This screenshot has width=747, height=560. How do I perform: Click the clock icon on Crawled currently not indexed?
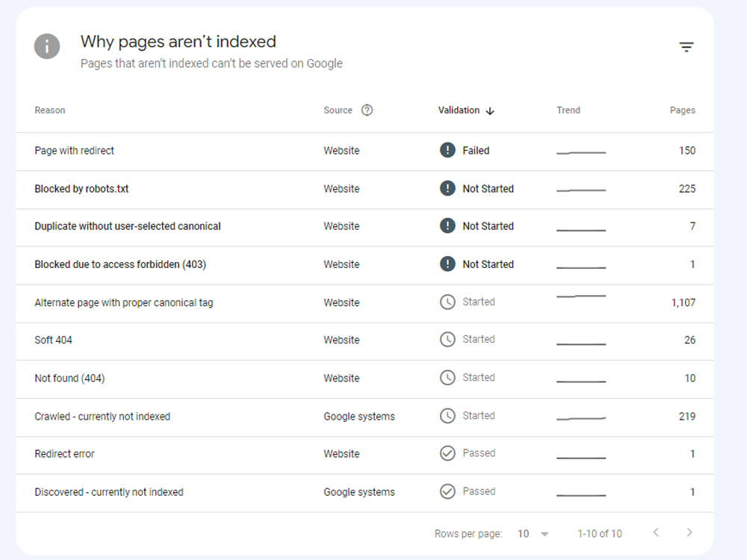[x=447, y=416]
